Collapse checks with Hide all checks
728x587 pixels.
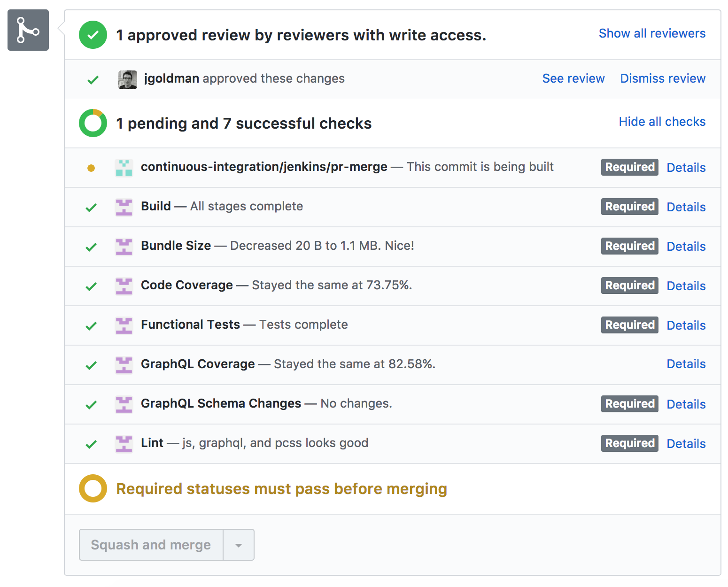pos(662,122)
